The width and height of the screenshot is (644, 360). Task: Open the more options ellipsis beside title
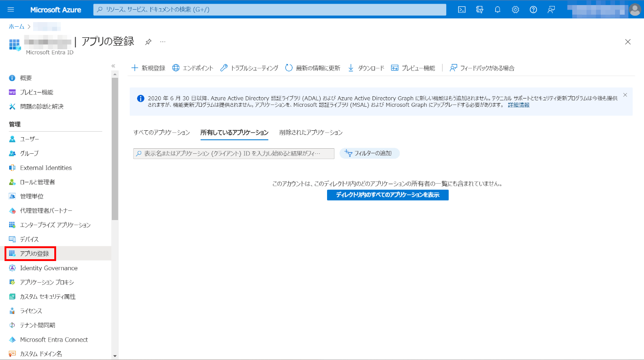click(163, 42)
